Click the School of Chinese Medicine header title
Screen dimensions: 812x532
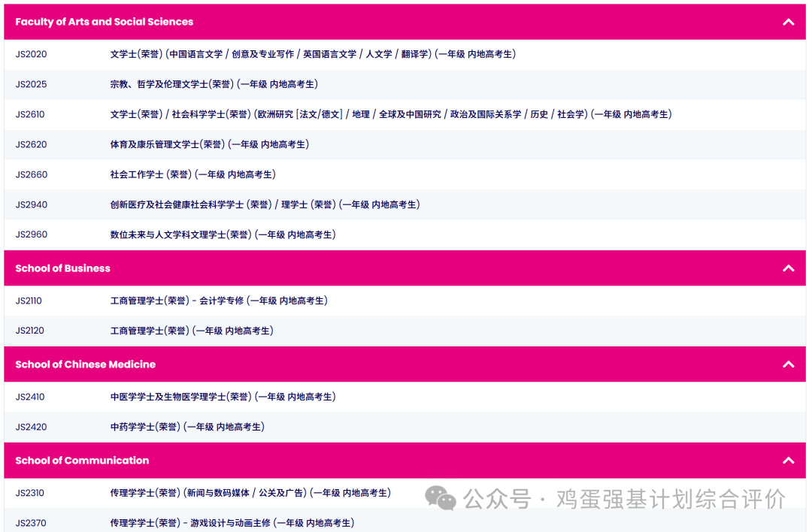(85, 364)
